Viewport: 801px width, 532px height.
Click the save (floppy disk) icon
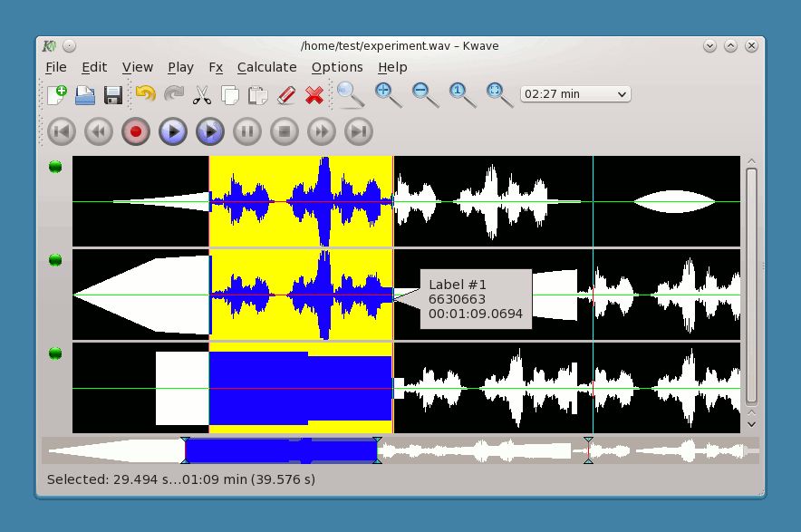(x=113, y=94)
